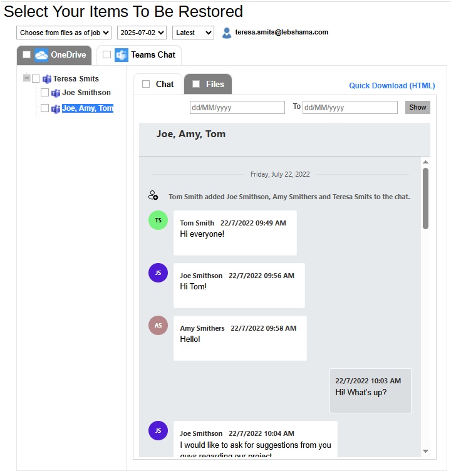Open the 2025-07-02 date dropdown
The height and width of the screenshot is (476, 451).
(142, 33)
